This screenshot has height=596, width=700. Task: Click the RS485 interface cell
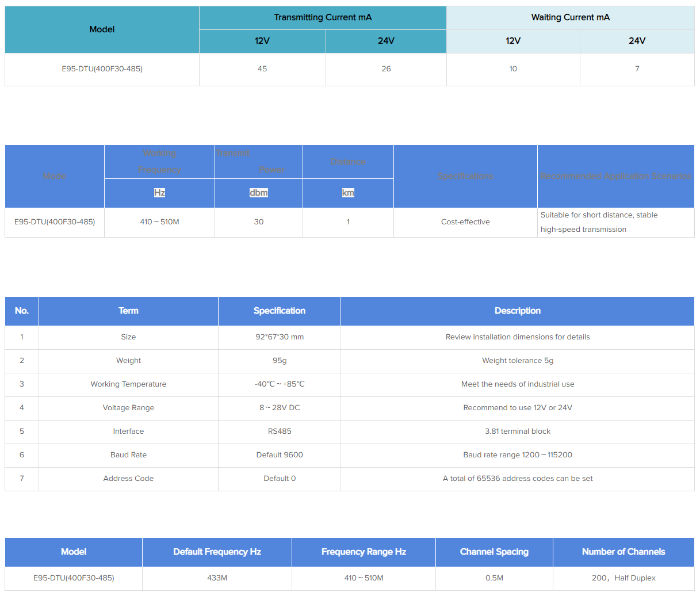tap(280, 431)
